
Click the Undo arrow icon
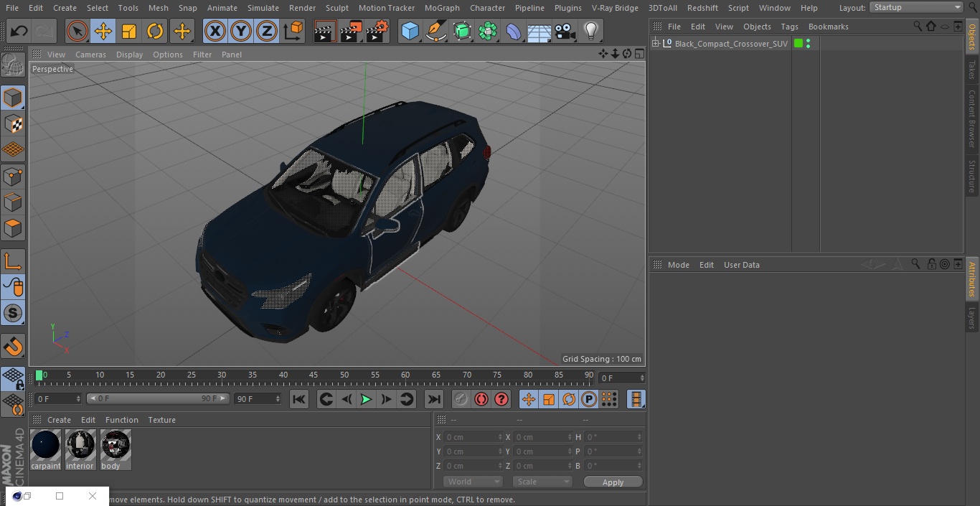click(19, 31)
